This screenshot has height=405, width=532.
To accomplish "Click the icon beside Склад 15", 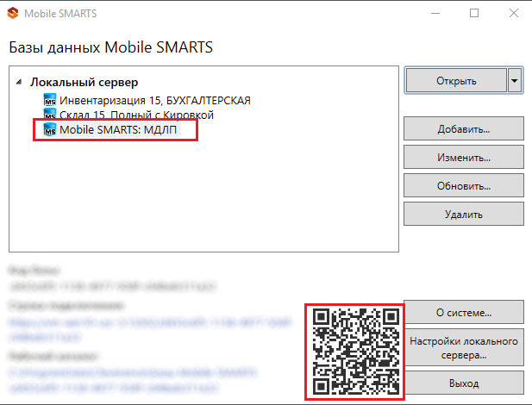I will pyautogui.click(x=50, y=114).
